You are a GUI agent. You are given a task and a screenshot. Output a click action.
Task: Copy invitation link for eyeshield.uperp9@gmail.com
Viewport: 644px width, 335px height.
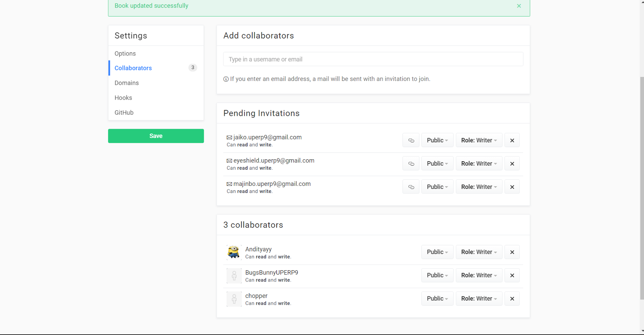coord(411,164)
